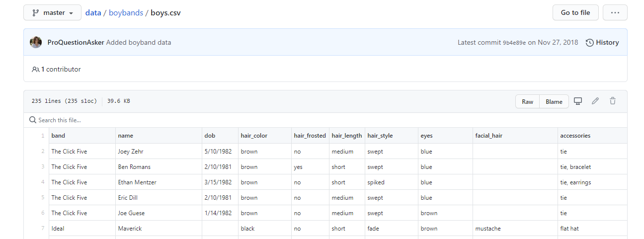644x239 pixels.
Task: Open the 'Added boyband data' commit message
Action: (139, 42)
